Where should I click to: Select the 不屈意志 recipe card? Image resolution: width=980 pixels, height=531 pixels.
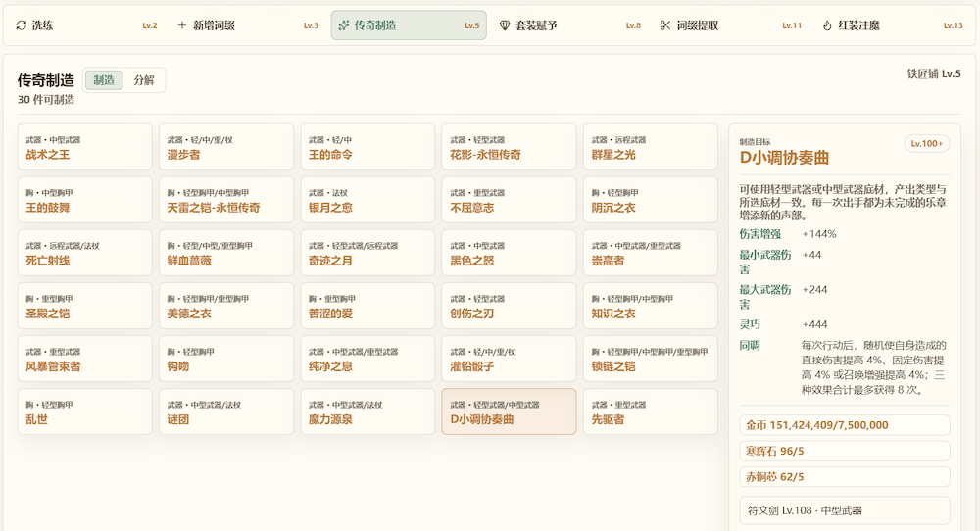pos(509,200)
